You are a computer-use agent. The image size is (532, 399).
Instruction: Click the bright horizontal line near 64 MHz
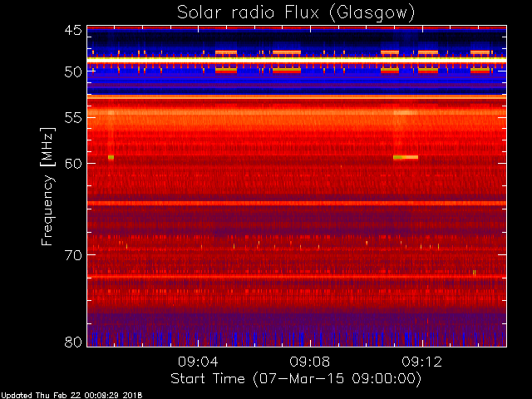297,203
